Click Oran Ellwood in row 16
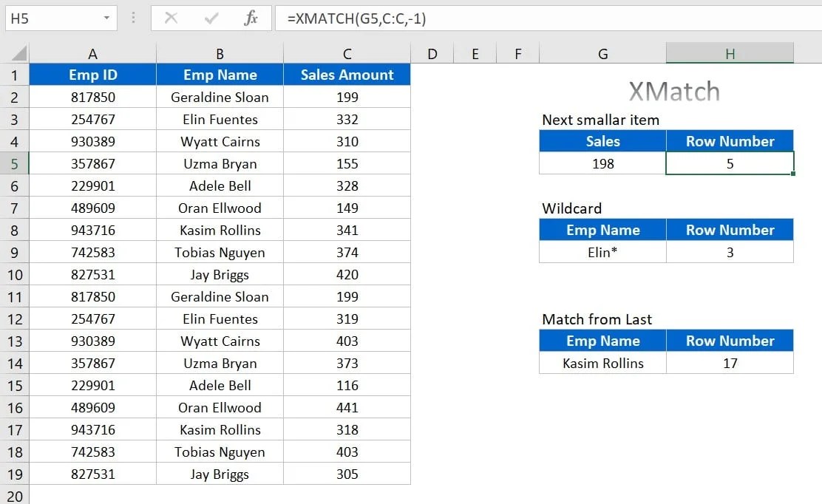This screenshot has width=822, height=504. 220,408
